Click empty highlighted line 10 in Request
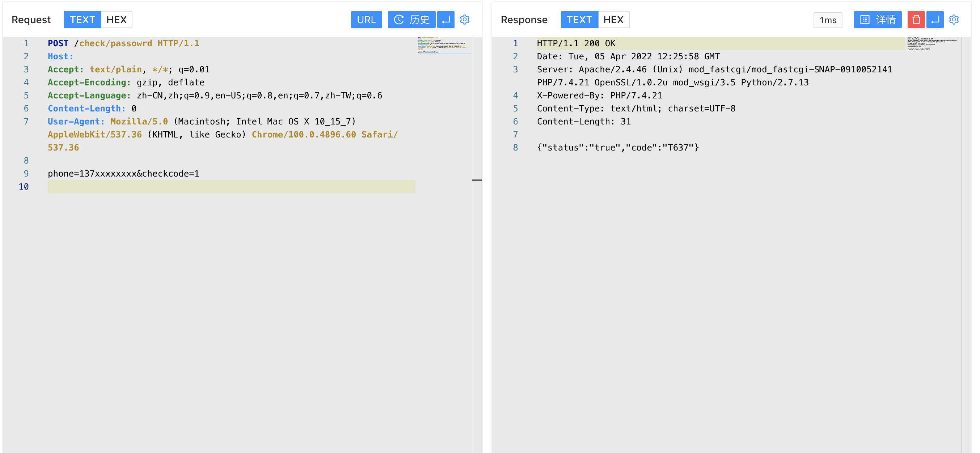This screenshot has height=453, width=980. point(231,186)
